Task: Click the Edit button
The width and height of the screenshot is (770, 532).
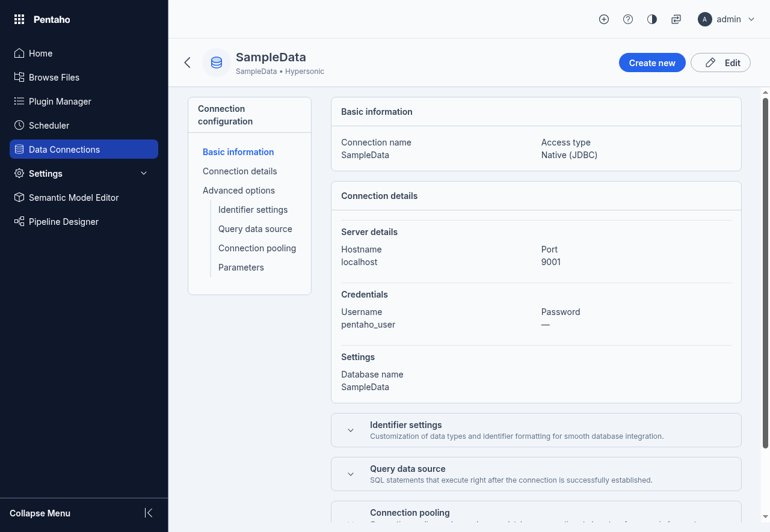Action: click(x=721, y=63)
